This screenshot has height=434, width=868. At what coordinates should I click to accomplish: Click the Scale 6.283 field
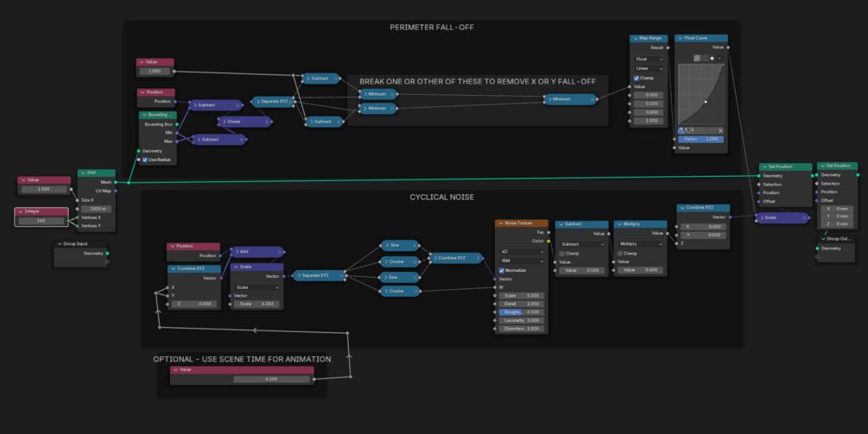[257, 304]
